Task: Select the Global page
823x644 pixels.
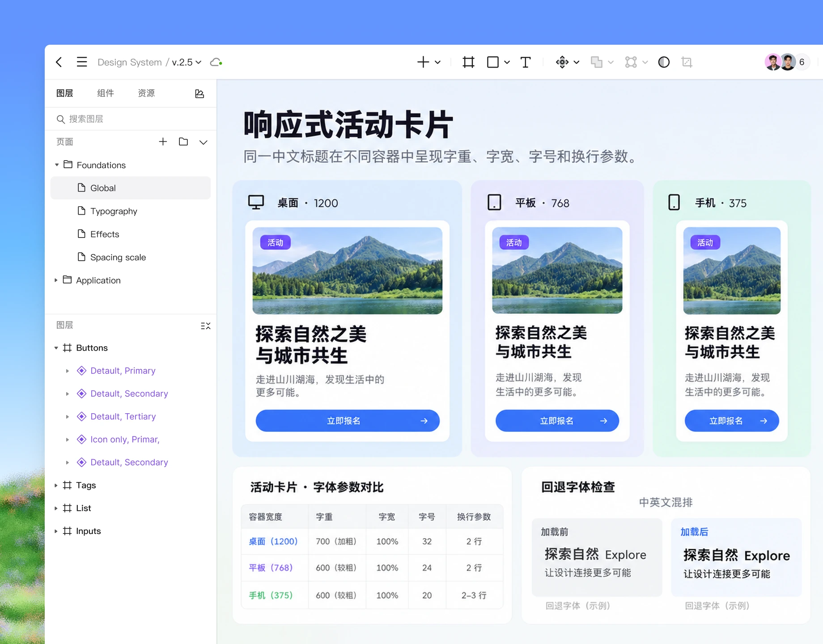Action: pyautogui.click(x=131, y=188)
